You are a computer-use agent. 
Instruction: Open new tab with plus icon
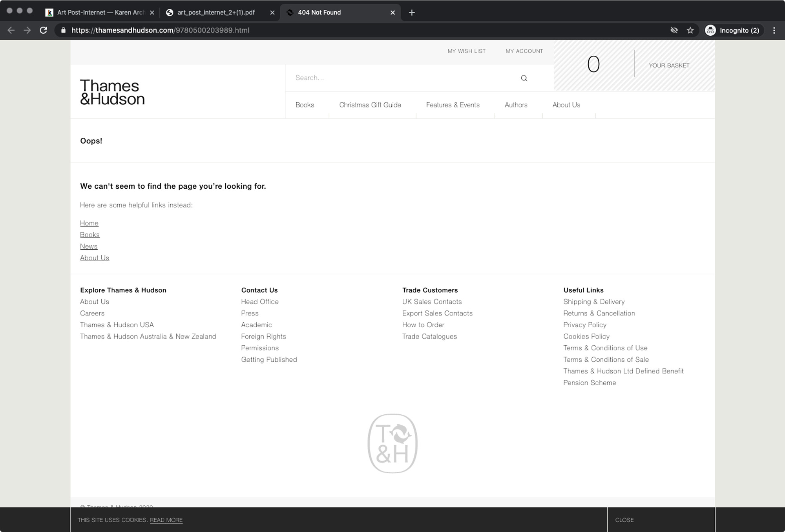(412, 13)
